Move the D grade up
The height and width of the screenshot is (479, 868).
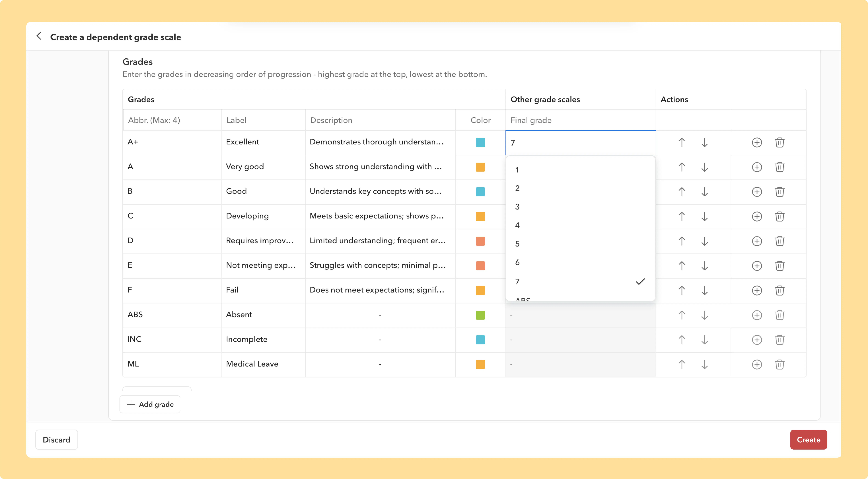tap(682, 241)
